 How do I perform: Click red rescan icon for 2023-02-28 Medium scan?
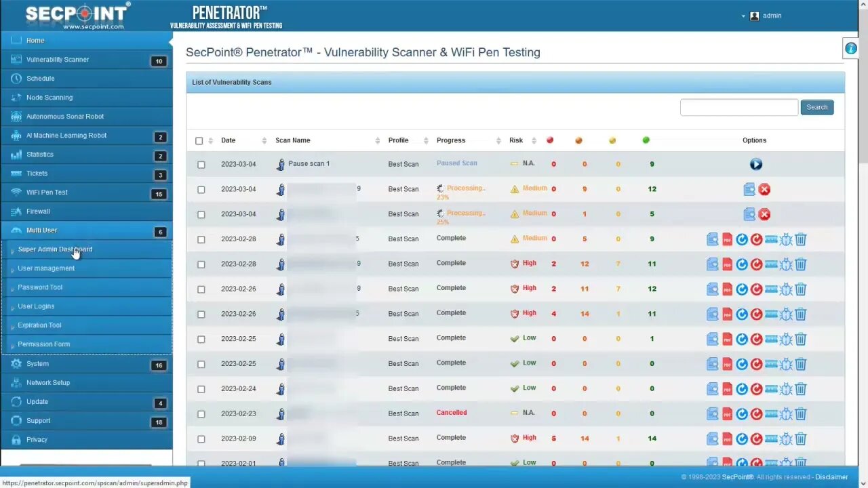[757, 239]
